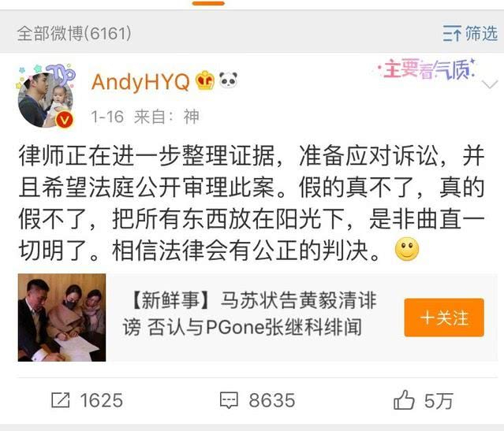The height and width of the screenshot is (431, 504).
Task: Tap the panda badge beside the username
Action: coord(228,80)
